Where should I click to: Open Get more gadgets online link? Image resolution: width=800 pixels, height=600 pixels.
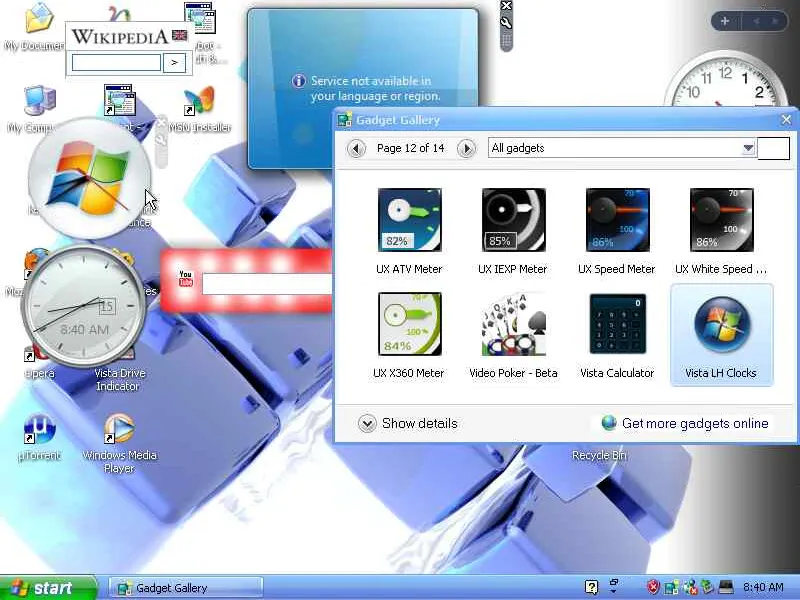[x=685, y=423]
